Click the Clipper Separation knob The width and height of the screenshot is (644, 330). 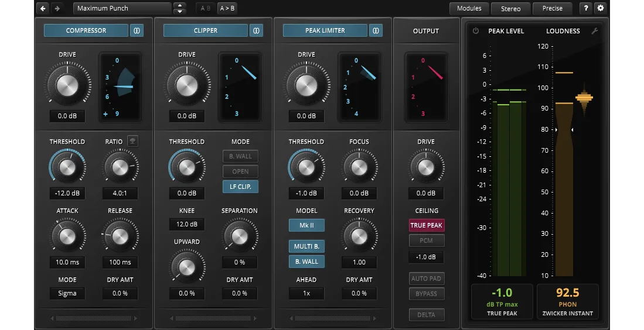click(240, 236)
